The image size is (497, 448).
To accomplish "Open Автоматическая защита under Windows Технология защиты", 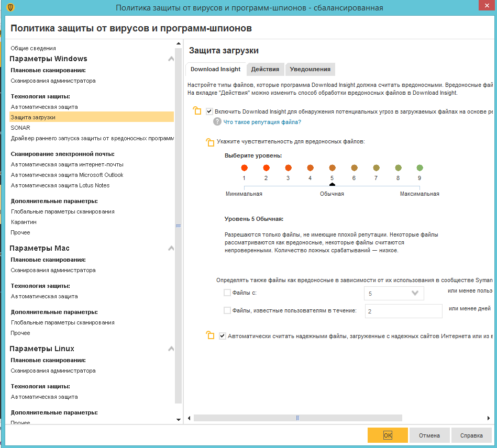I will click(45, 107).
